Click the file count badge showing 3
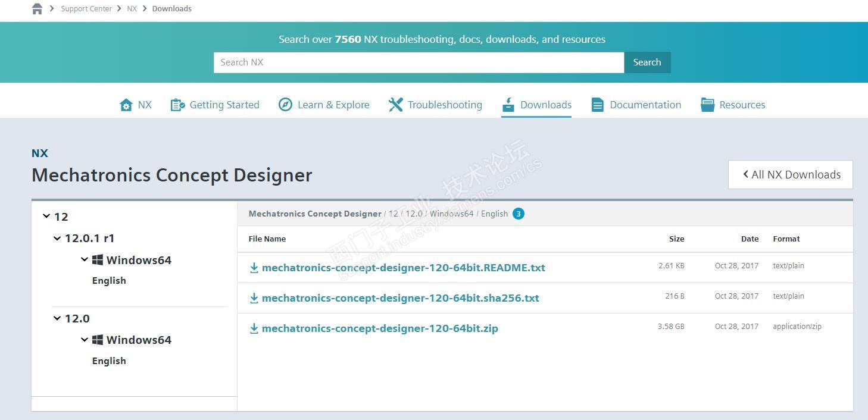This screenshot has height=420, width=868. (519, 214)
